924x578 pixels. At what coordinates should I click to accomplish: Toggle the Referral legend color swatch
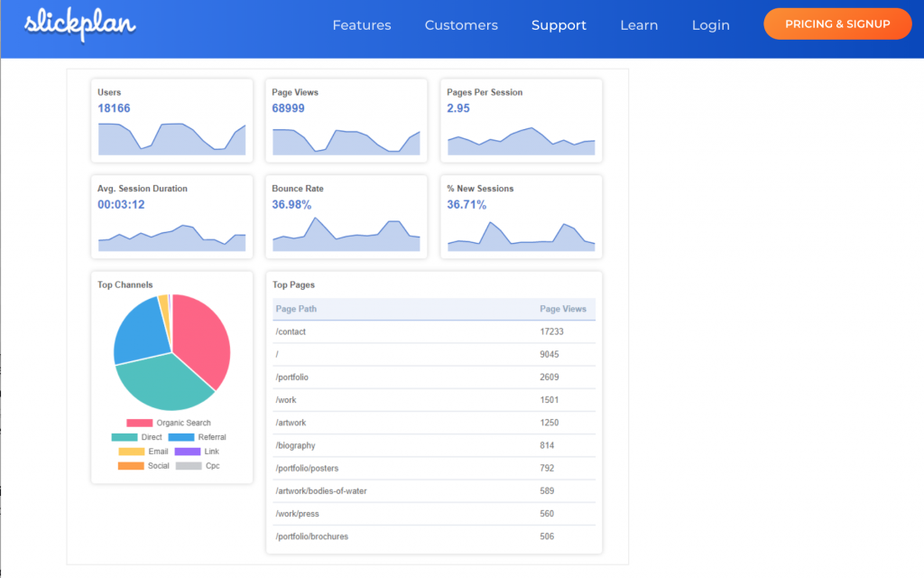click(x=180, y=437)
